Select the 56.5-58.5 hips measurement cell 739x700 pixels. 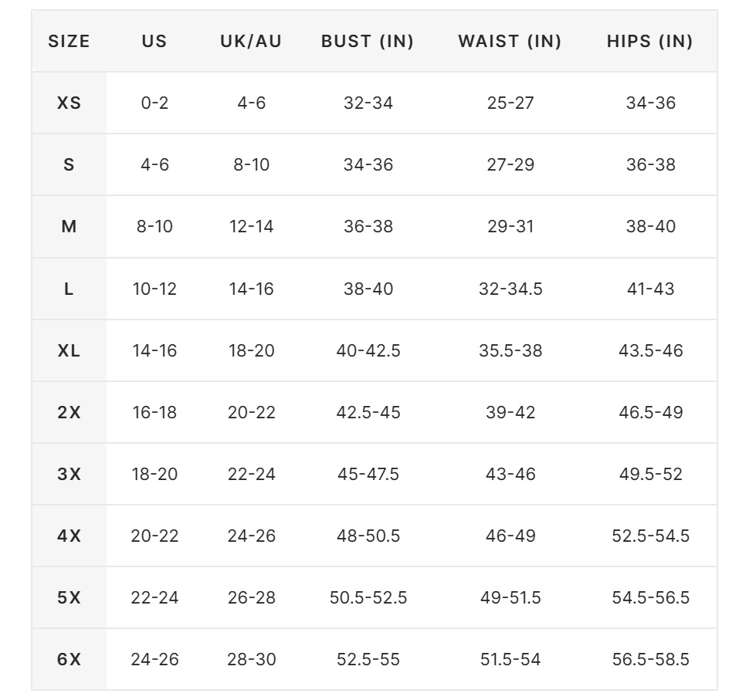[x=651, y=659]
